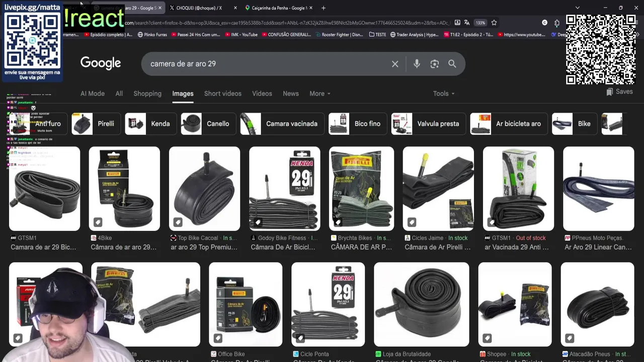644x362 pixels.
Task: Click the round C extension icon in toolbar
Action: click(x=544, y=23)
